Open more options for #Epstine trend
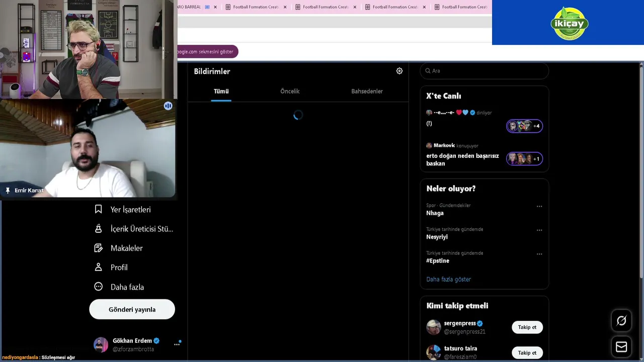644x362 pixels. [x=539, y=254]
